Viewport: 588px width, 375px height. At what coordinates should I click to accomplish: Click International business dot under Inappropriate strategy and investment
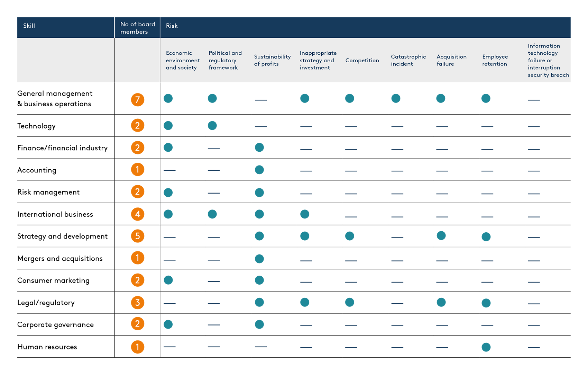point(305,214)
